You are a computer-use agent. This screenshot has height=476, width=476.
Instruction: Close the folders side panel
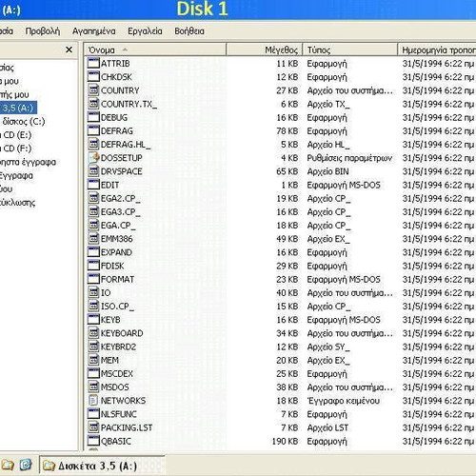click(x=69, y=50)
